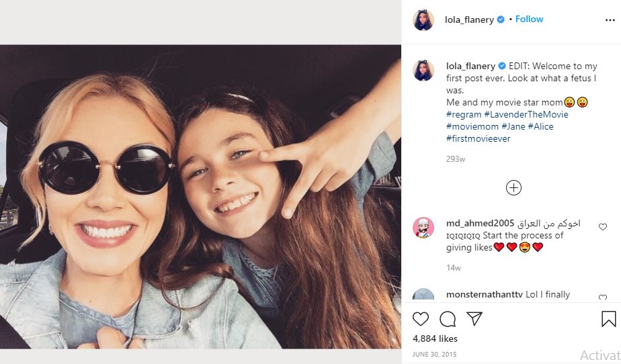Load more comments with plus circle

513,188
